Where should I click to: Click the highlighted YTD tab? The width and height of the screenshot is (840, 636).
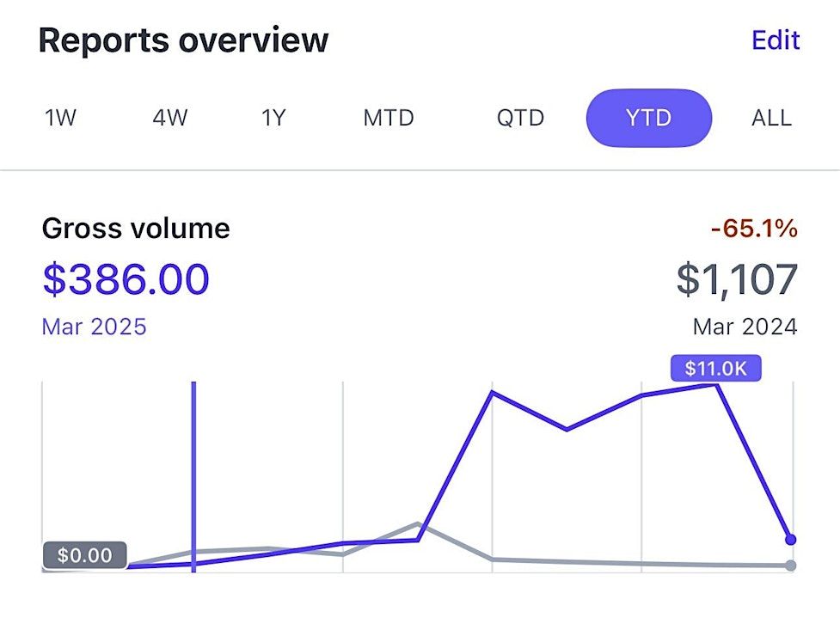[648, 118]
